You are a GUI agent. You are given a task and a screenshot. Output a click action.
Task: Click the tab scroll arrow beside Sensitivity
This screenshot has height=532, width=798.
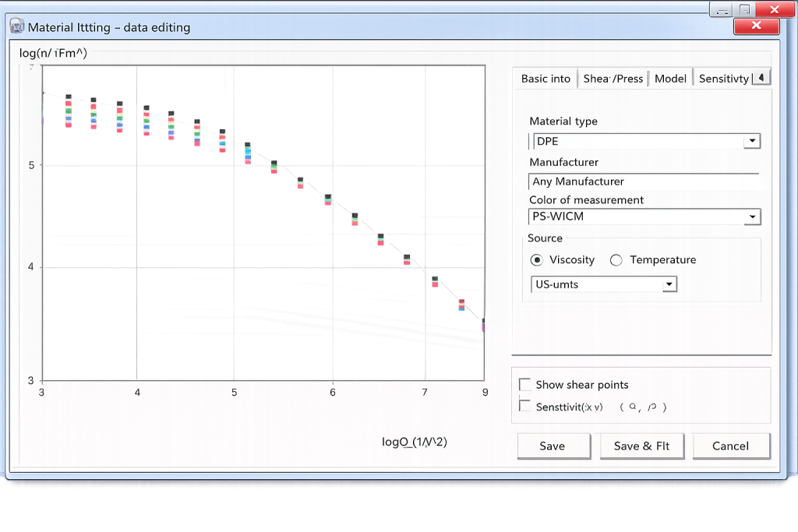point(761,78)
